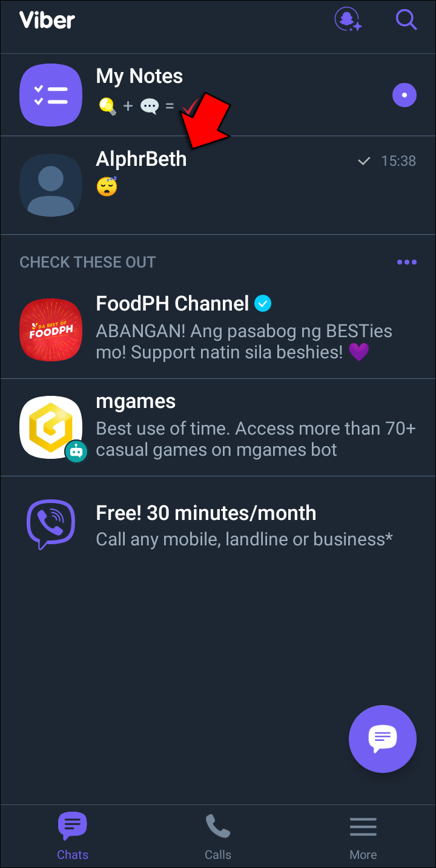Open the More tab

coord(363,837)
